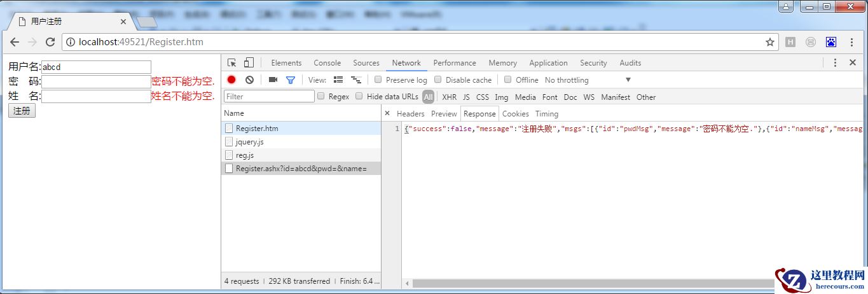The image size is (868, 294).
Task: Stop recording network log with red button
Action: [x=231, y=80]
